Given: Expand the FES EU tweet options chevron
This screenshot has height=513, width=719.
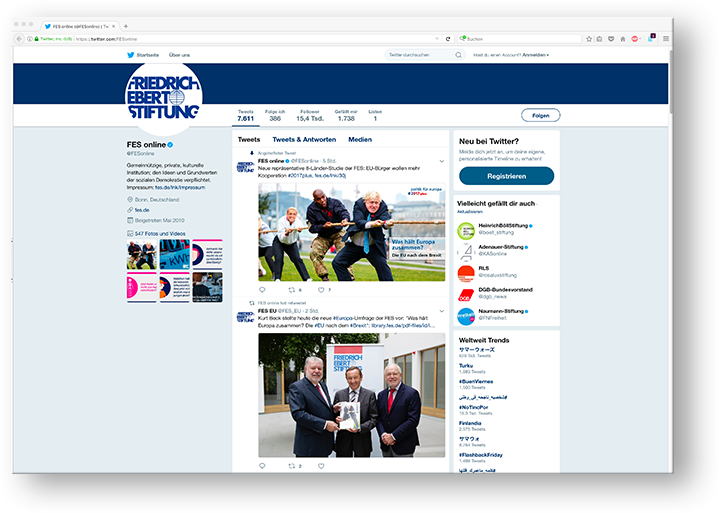Looking at the screenshot, I should 442,311.
